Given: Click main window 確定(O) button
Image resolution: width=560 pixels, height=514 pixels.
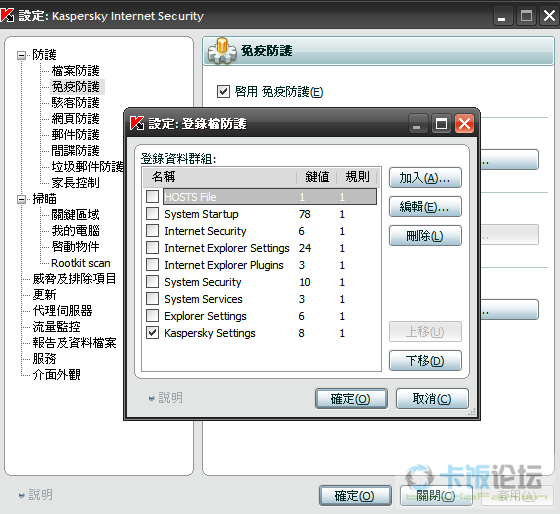Looking at the screenshot, I should coord(355,495).
